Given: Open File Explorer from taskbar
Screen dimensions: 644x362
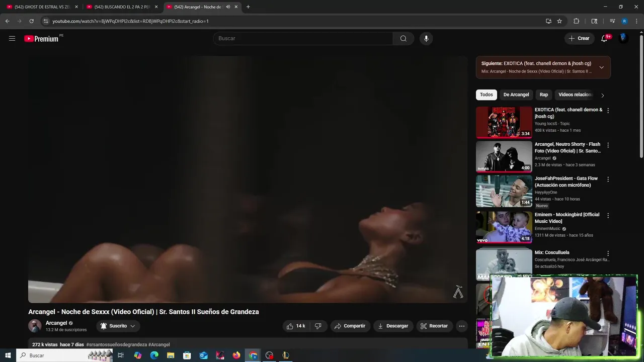Looking at the screenshot, I should coord(171,355).
